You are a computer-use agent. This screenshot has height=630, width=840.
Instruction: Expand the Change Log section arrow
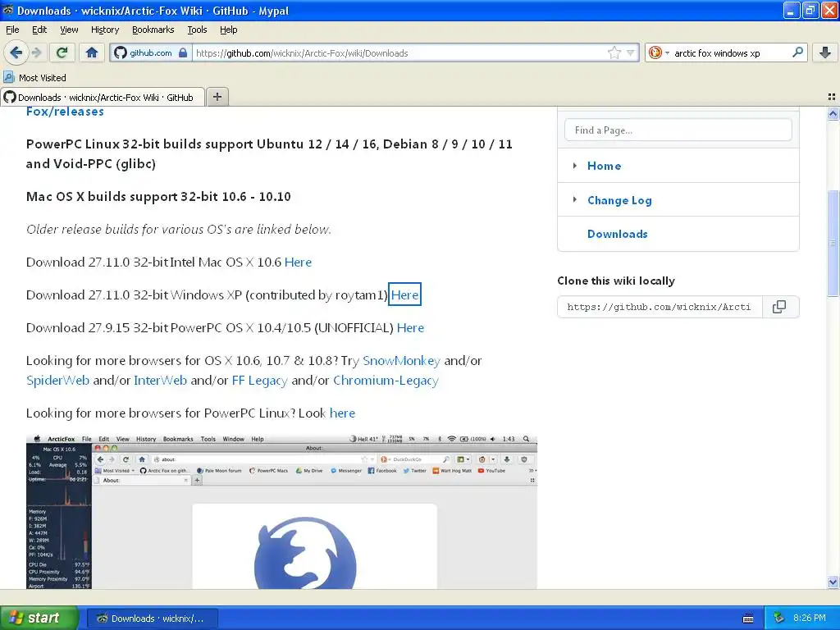[x=574, y=200]
